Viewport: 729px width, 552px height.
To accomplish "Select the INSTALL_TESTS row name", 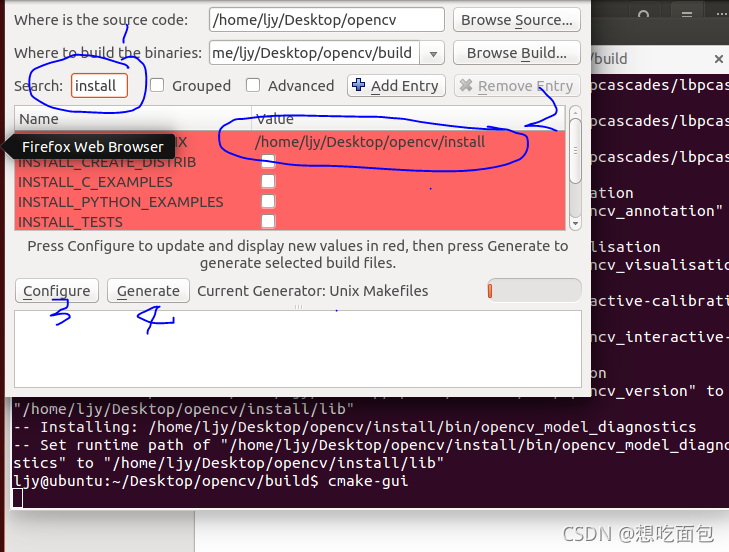I will (x=70, y=222).
